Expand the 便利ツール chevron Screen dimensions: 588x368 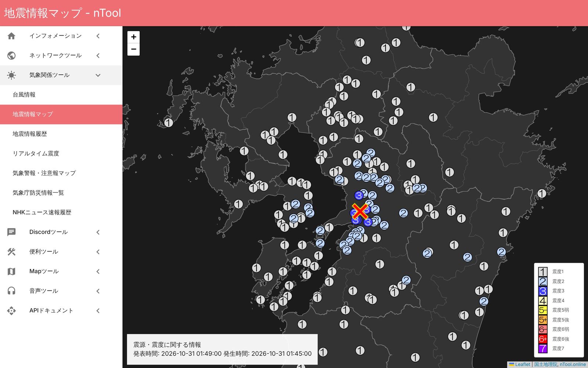pos(98,252)
